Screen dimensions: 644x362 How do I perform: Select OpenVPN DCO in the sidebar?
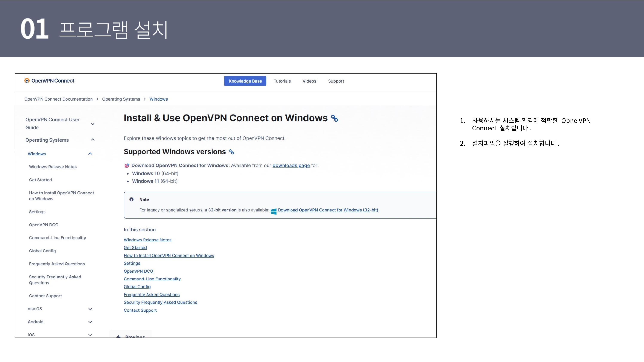(44, 225)
